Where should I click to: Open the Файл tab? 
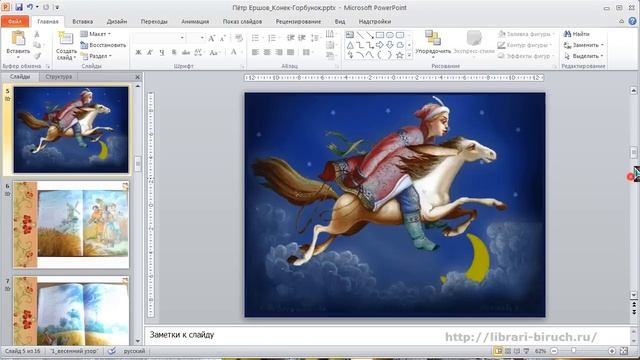[15, 21]
